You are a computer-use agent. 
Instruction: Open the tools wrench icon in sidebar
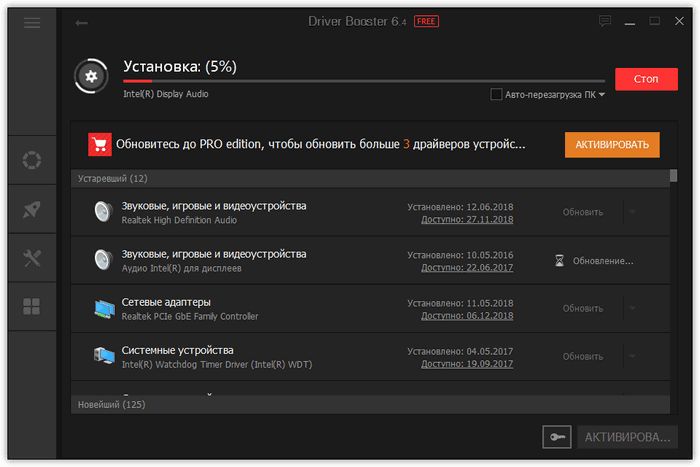[x=32, y=258]
